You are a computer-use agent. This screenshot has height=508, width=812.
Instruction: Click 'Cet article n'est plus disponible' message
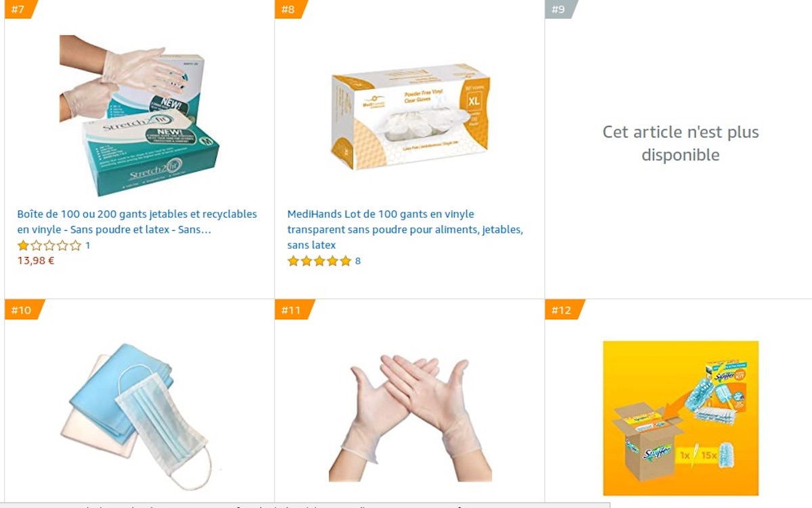(x=680, y=143)
